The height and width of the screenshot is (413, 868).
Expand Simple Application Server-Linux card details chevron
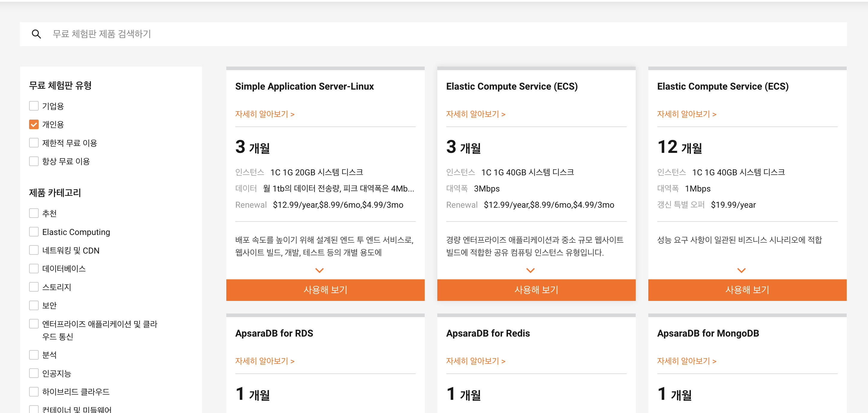pyautogui.click(x=320, y=270)
